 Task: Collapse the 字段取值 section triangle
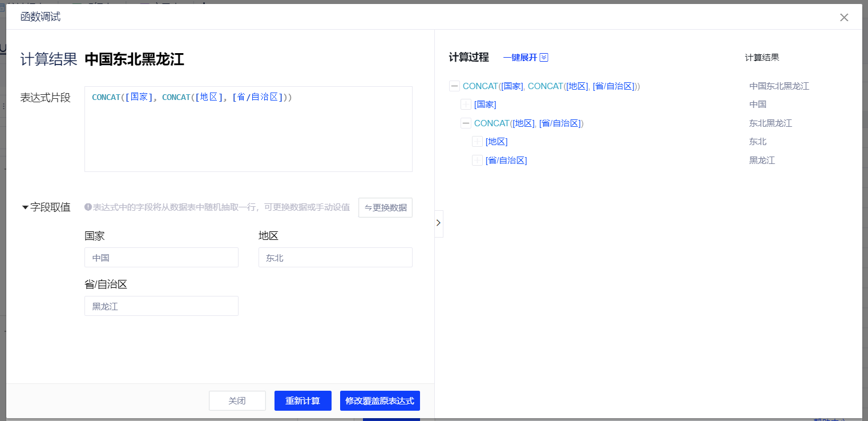(25, 207)
